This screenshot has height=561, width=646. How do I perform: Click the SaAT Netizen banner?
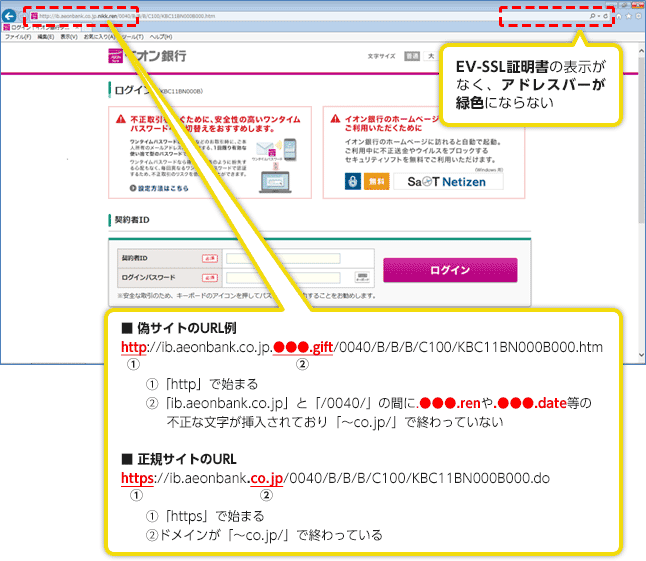tap(448, 181)
